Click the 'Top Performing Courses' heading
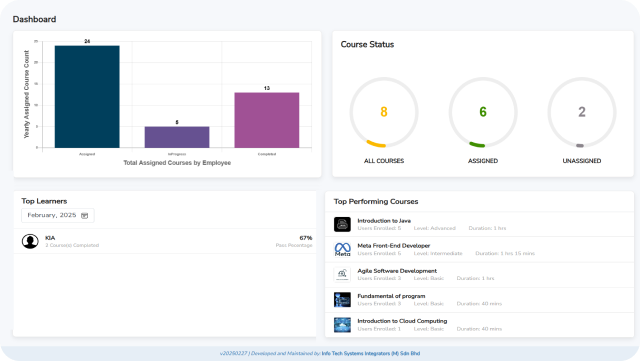 pos(376,201)
